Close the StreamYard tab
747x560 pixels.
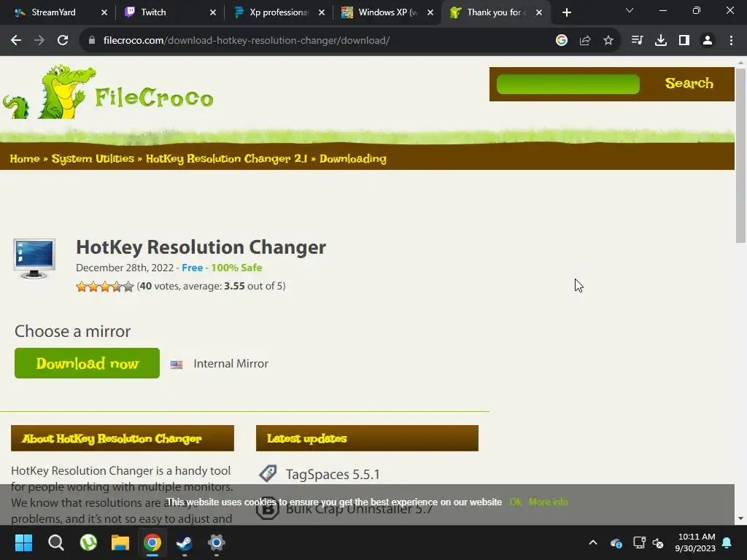point(104,12)
